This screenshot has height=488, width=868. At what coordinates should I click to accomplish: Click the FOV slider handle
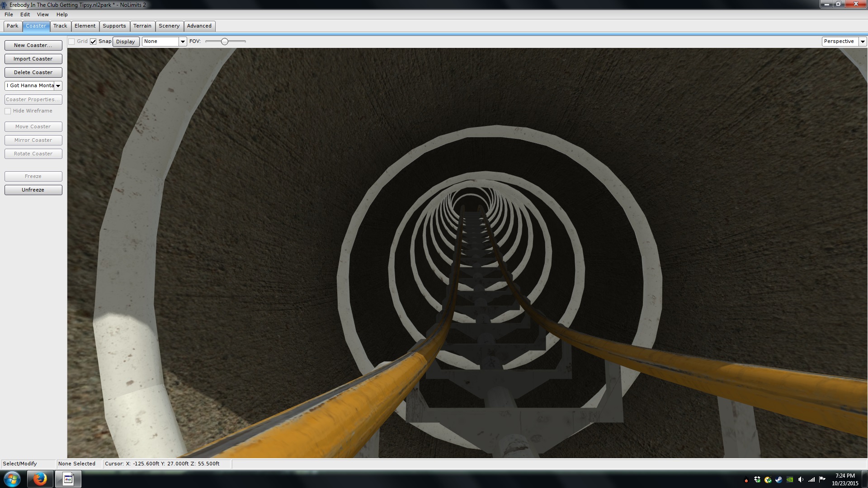click(x=225, y=42)
